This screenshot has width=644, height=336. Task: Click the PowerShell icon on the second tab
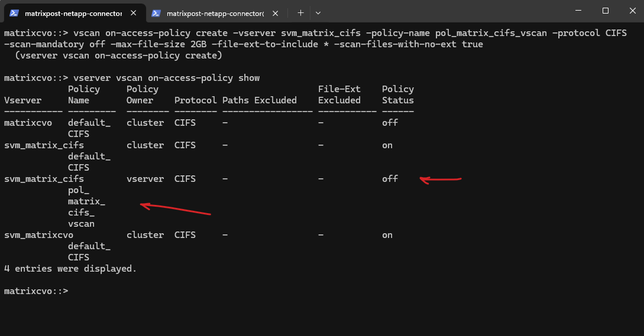point(156,13)
